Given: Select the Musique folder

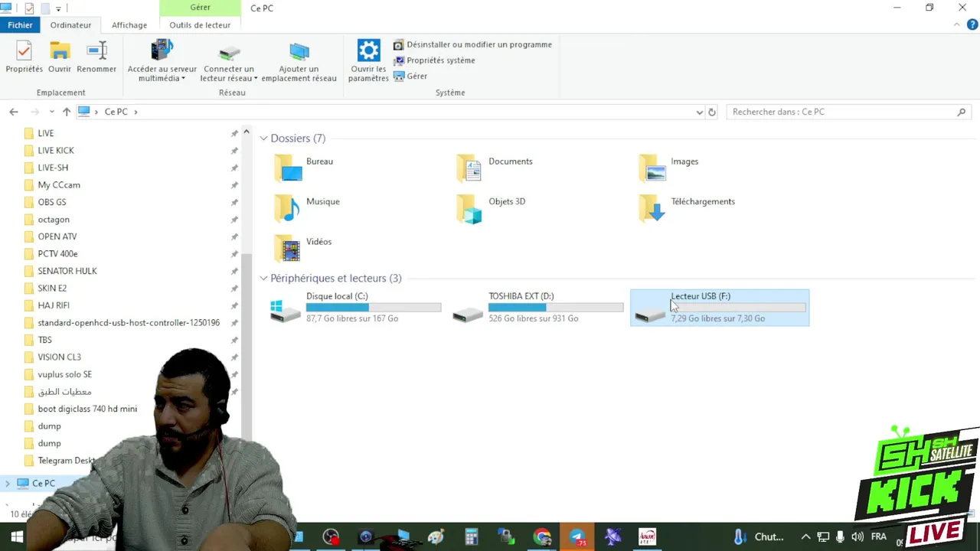Looking at the screenshot, I should point(307,207).
